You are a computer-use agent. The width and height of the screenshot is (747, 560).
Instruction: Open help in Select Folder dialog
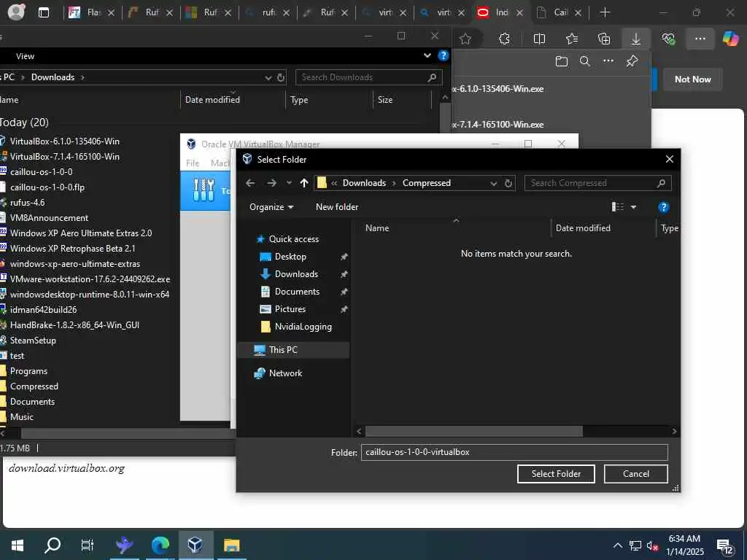coord(663,206)
